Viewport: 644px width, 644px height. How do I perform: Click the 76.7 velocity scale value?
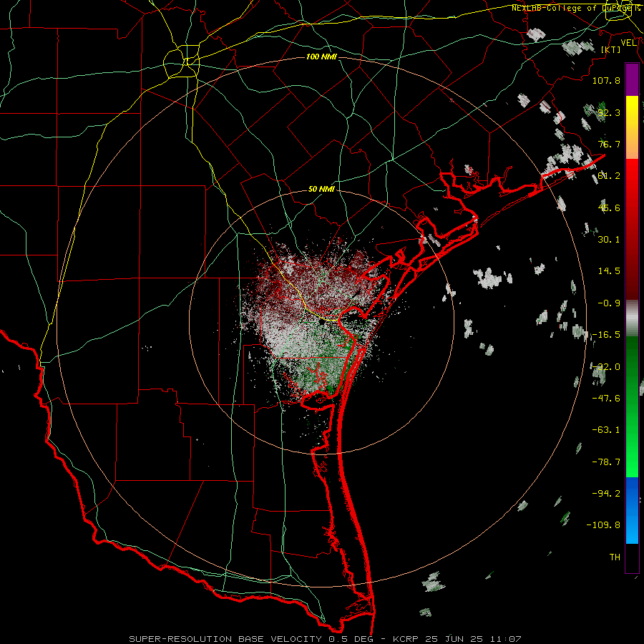click(609, 144)
